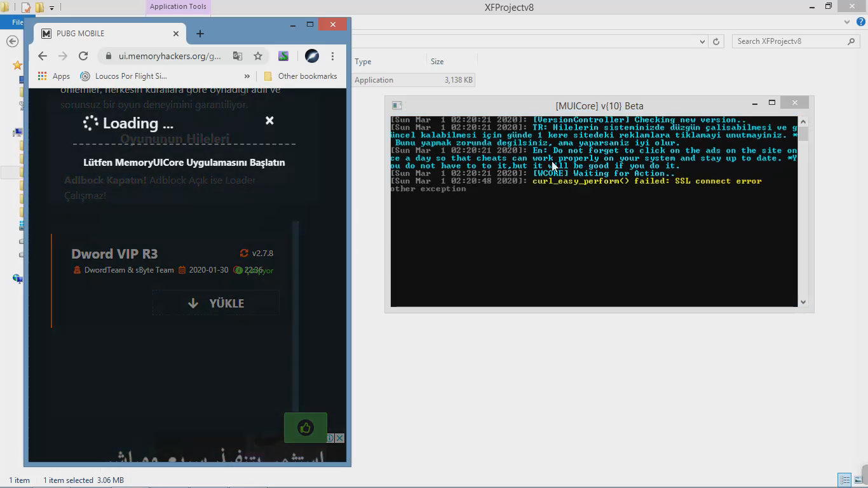868x488 pixels.
Task: Expand the Explorer address bar history dropdown
Action: (702, 41)
